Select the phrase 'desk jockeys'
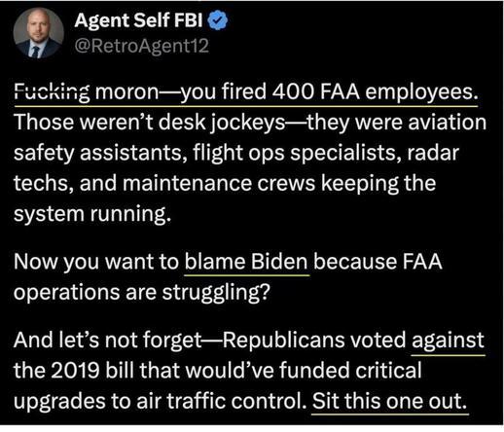This screenshot has width=504, height=432. pos(222,123)
